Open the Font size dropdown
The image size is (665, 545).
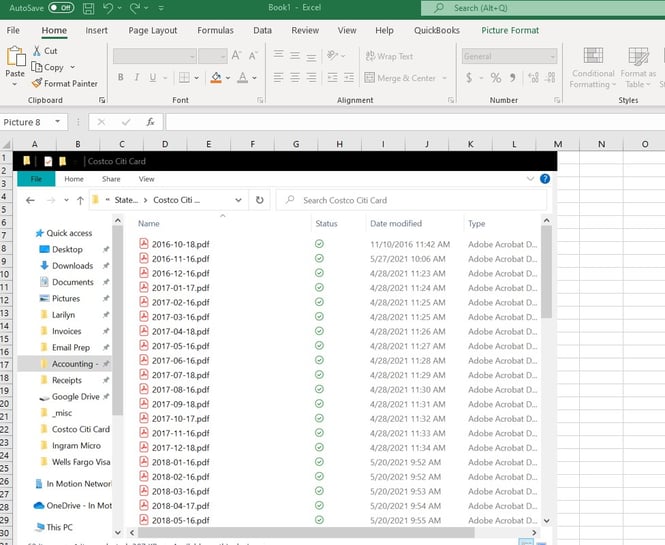pyautogui.click(x=223, y=56)
